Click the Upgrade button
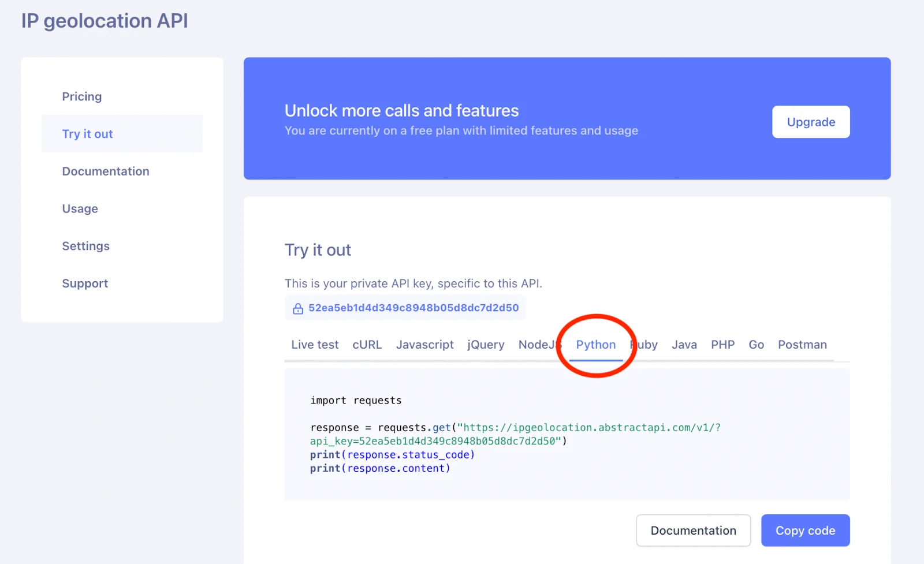 [x=810, y=122]
